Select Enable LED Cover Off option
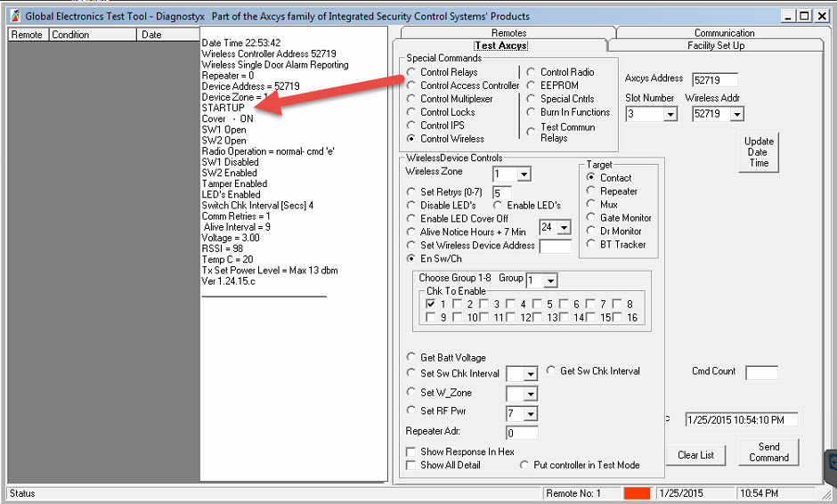 click(x=410, y=218)
